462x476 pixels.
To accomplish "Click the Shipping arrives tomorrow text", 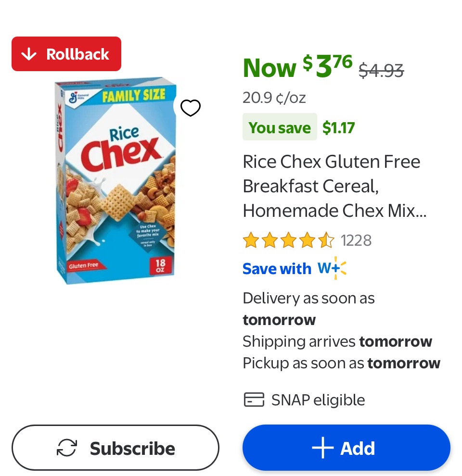I will click(x=337, y=341).
